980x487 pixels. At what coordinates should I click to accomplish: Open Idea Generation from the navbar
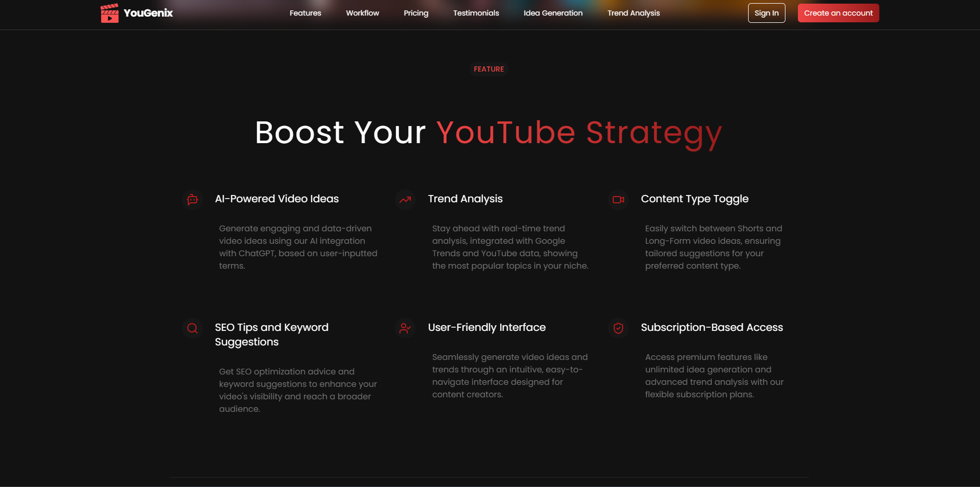point(553,13)
